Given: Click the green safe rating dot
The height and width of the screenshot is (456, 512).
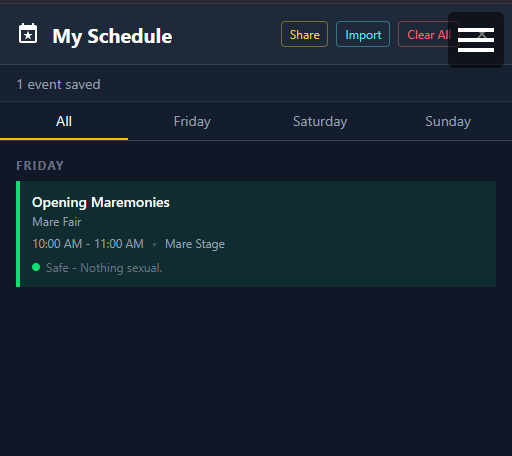Looking at the screenshot, I should [x=36, y=267].
